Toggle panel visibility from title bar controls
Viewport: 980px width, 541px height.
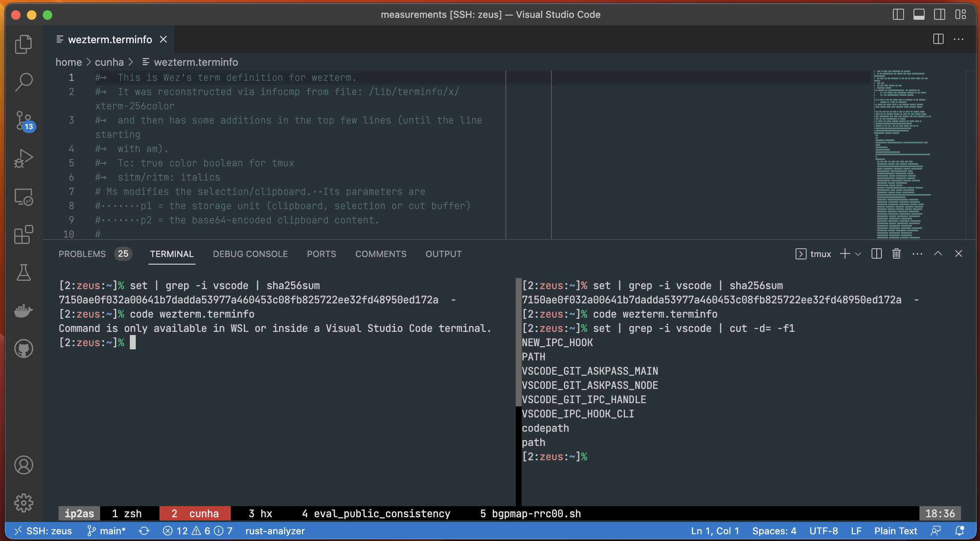pyautogui.click(x=918, y=14)
